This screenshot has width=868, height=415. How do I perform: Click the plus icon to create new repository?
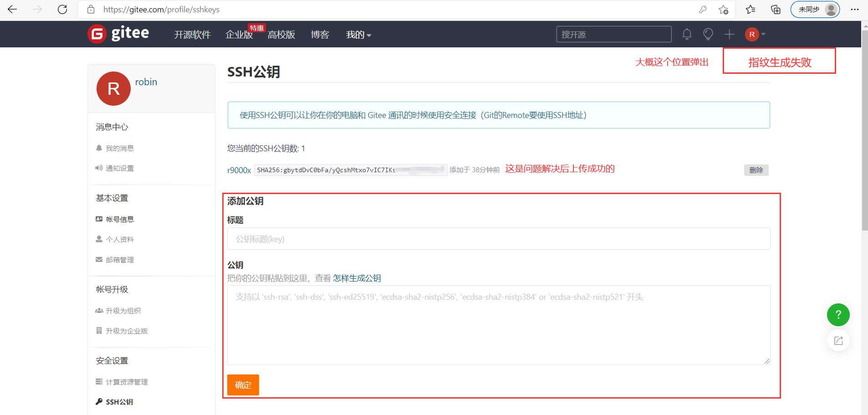729,34
